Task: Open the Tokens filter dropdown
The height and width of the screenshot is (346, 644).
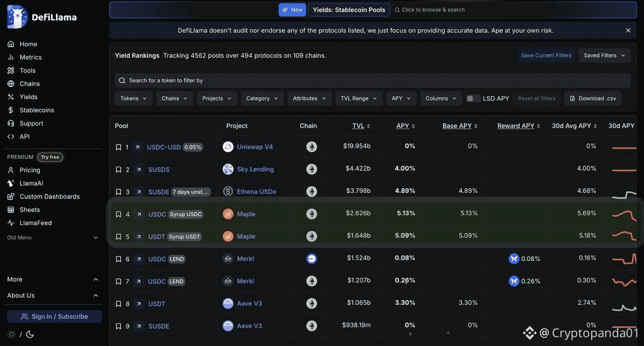Action: pos(133,98)
